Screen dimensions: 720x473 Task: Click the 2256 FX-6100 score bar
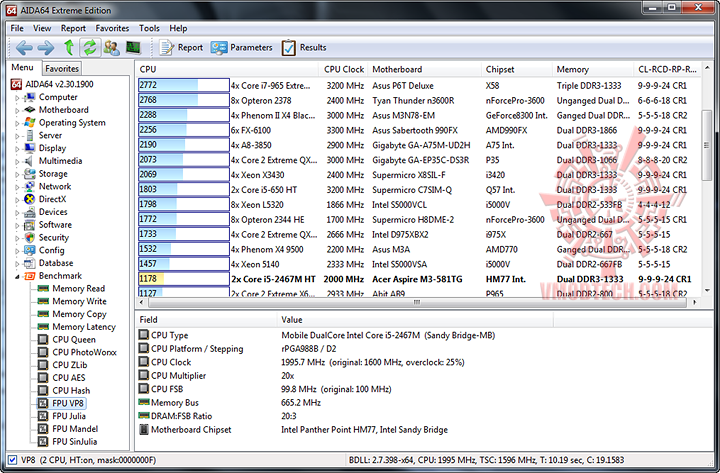pyautogui.click(x=184, y=130)
